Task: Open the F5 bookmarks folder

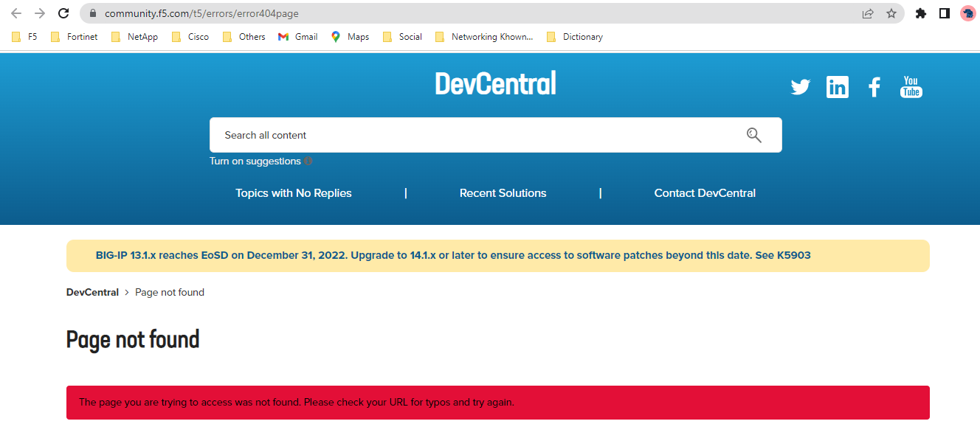Action: pos(24,37)
